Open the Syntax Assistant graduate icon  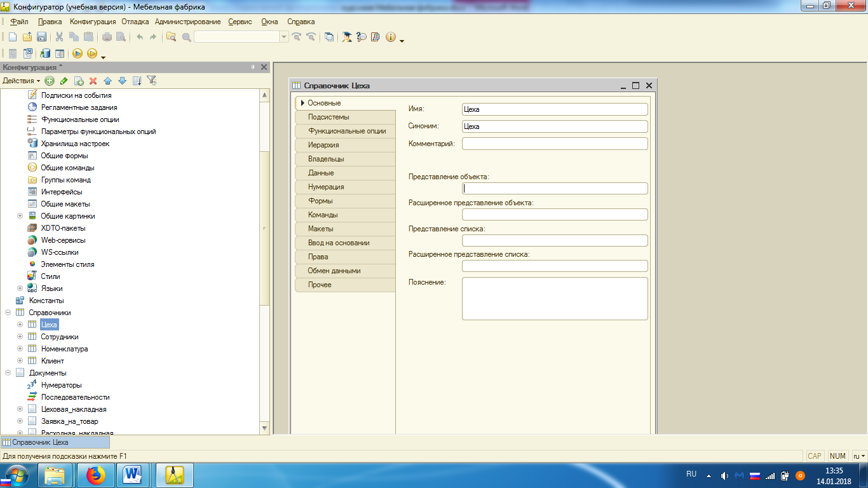coord(347,37)
